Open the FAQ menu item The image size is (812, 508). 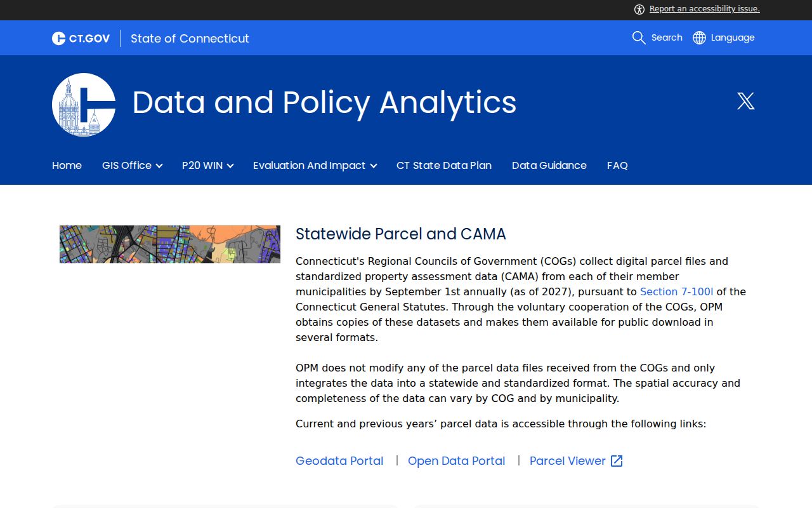(x=617, y=165)
